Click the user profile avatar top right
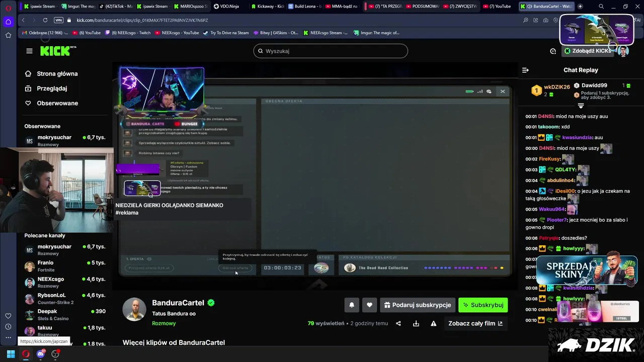 (623, 51)
